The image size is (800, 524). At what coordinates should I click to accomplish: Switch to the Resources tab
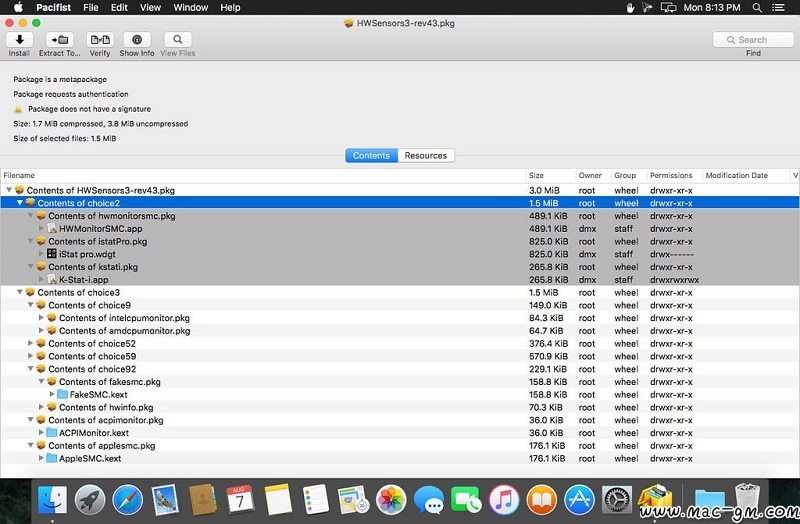[x=425, y=156]
